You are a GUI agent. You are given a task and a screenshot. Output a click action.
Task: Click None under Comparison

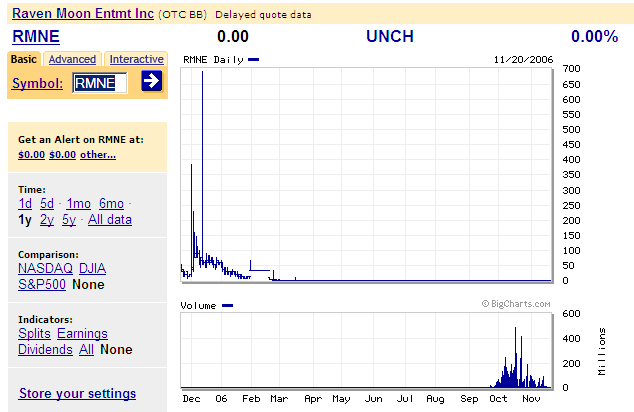(88, 285)
